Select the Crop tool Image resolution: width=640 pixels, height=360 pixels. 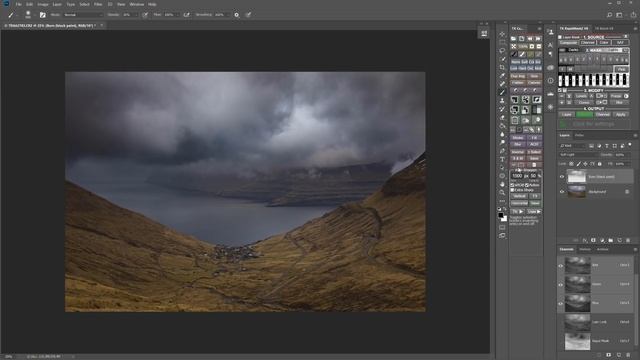(502, 67)
